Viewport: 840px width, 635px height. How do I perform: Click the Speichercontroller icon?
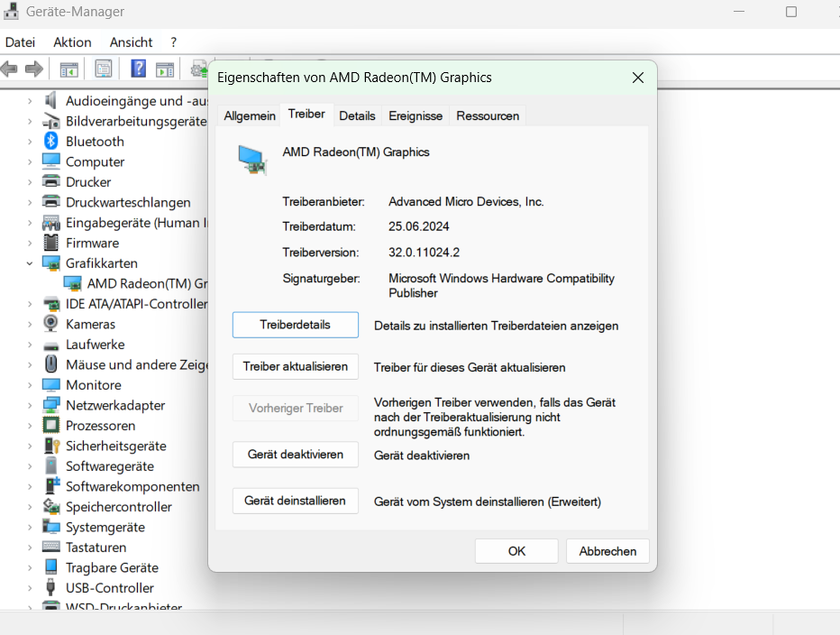50,506
